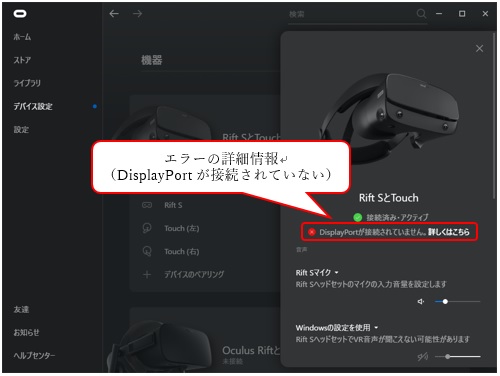
Task: Click the plus icon for デバイスのペアリング
Action: [147, 275]
